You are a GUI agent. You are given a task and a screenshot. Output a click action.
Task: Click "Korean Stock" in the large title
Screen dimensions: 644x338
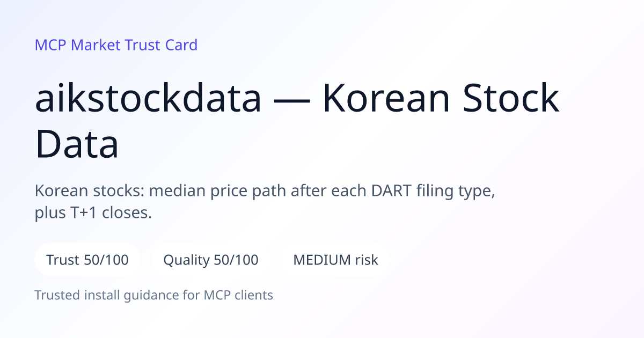click(x=441, y=99)
